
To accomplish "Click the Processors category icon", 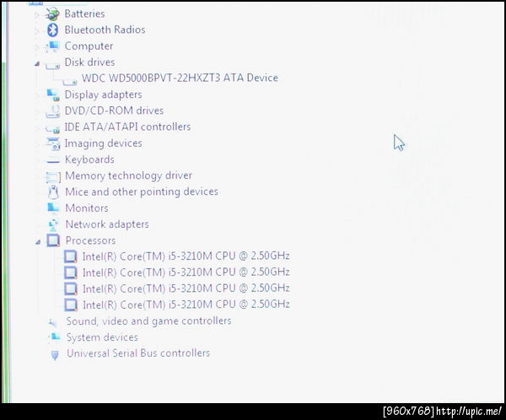I will tap(54, 240).
